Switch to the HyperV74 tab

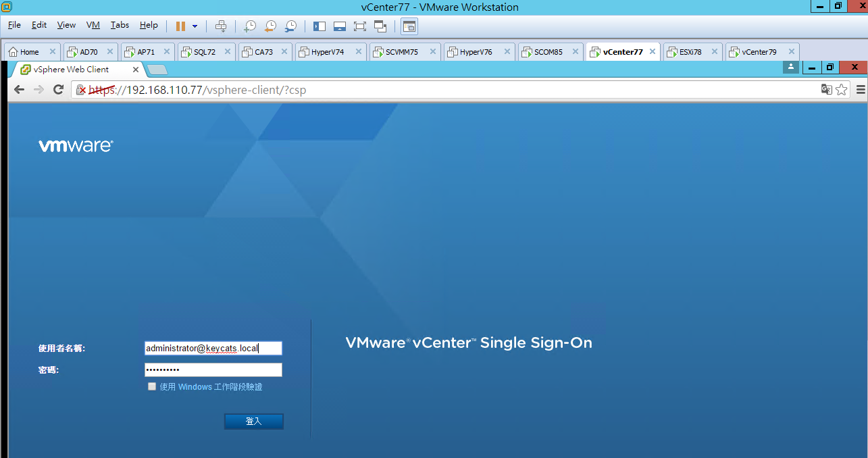pyautogui.click(x=331, y=52)
